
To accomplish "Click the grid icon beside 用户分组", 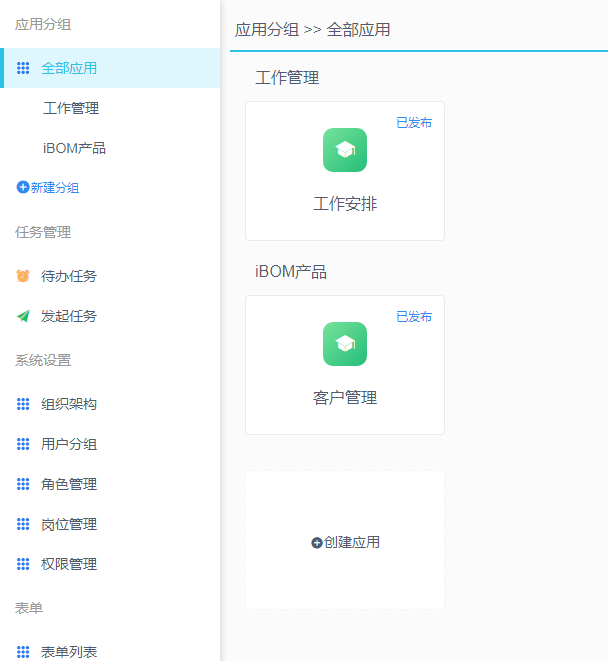I will pos(23,444).
